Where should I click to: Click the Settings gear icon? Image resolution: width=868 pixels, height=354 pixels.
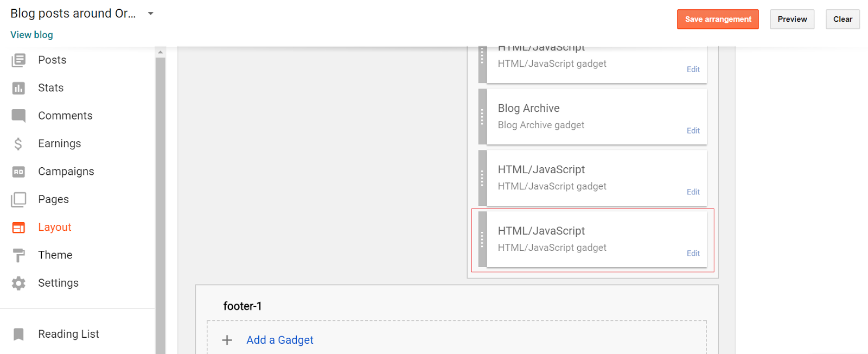(18, 282)
